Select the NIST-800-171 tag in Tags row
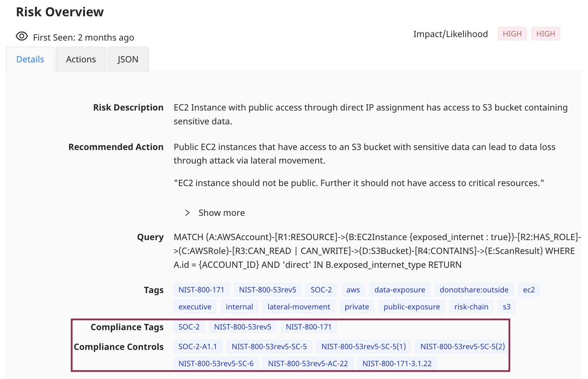Image resolution: width=588 pixels, height=379 pixels. coord(202,290)
